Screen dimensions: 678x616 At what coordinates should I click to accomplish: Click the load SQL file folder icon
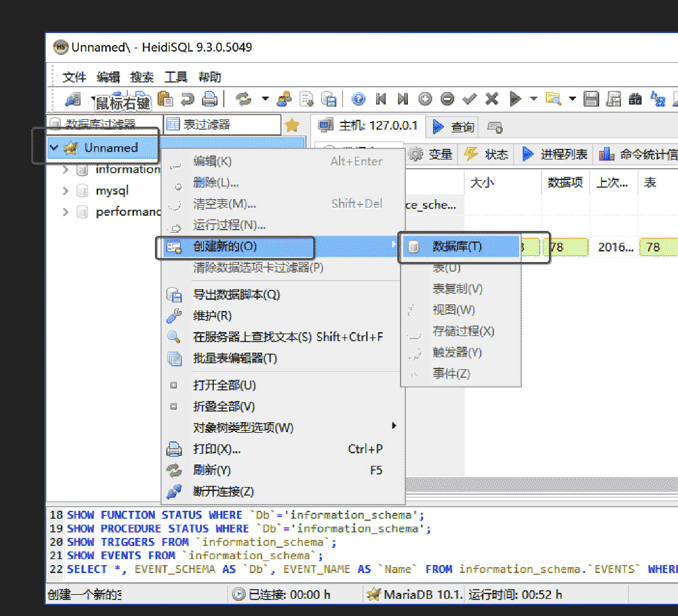(554, 99)
